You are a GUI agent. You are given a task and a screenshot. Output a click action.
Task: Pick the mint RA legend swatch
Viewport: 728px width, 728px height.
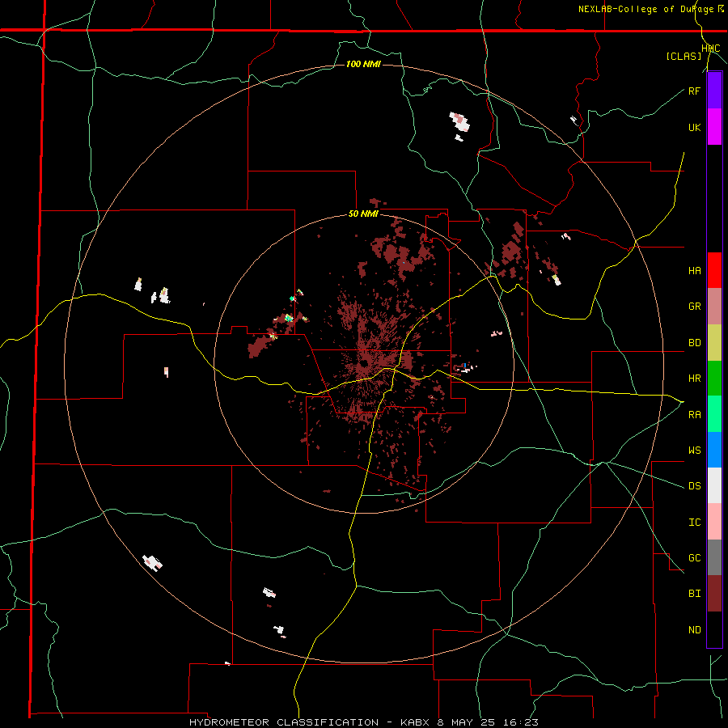[x=714, y=414]
